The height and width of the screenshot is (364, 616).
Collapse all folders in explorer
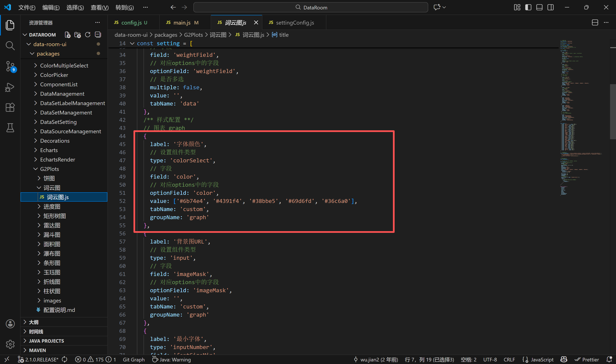98,35
